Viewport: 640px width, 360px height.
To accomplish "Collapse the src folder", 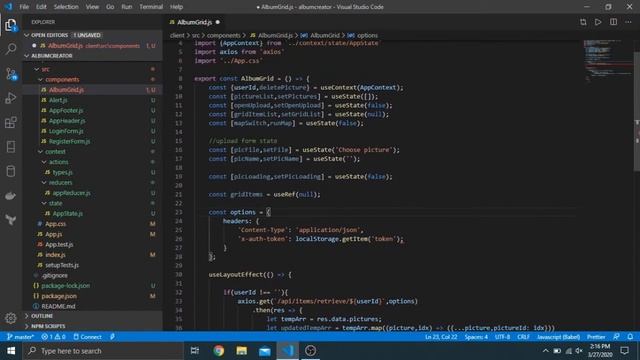I will tap(37, 69).
